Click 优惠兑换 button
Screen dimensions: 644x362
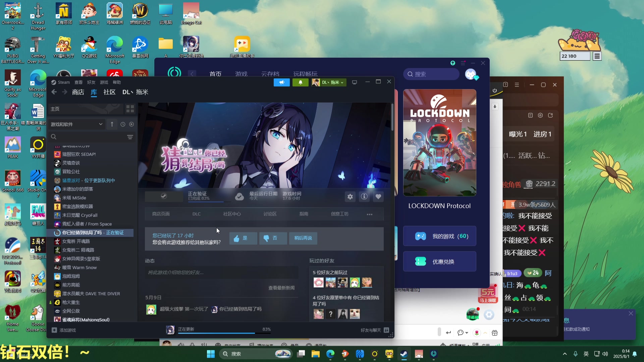point(439,261)
